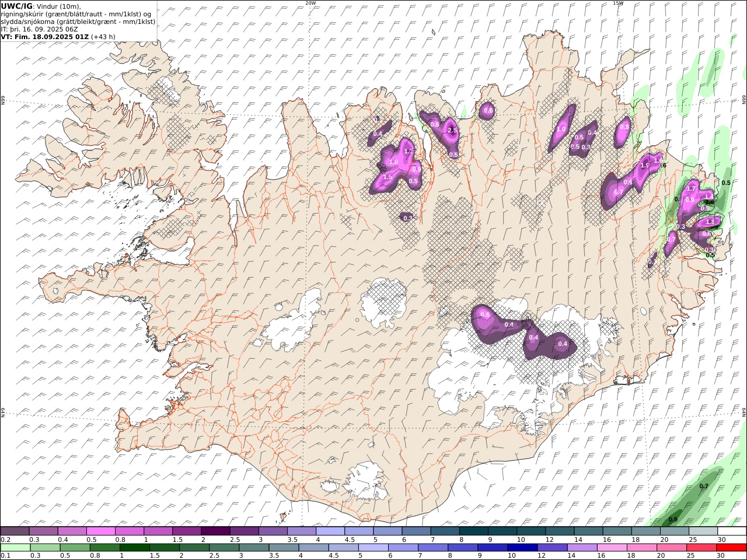Click the '1.9' precipitation value in east Iceland

645,166
